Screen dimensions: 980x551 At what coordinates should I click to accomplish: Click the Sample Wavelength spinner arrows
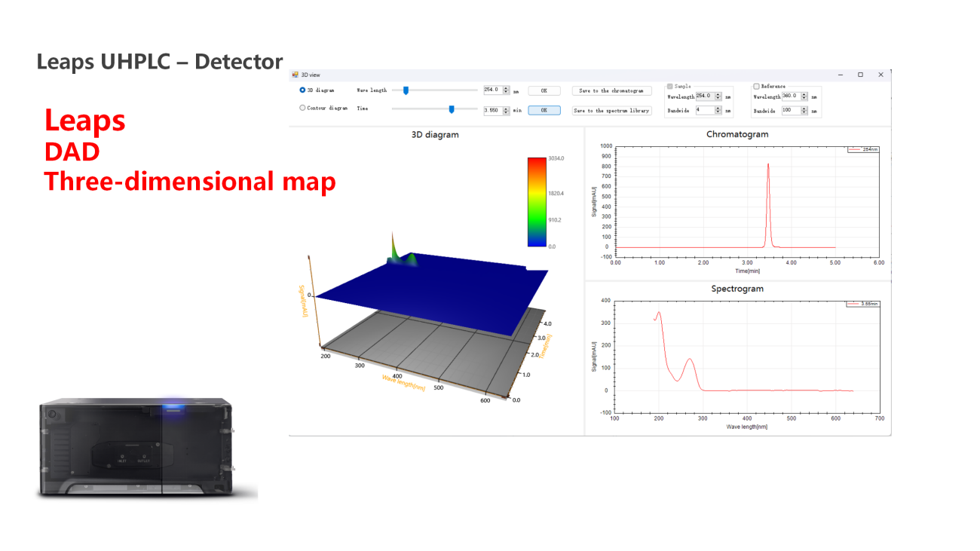click(x=718, y=96)
